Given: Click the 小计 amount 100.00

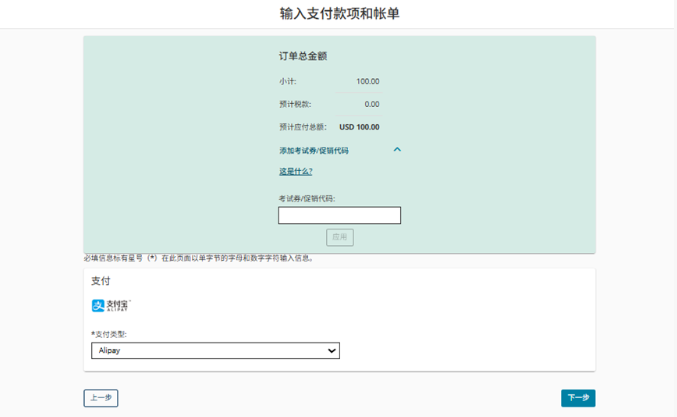Looking at the screenshot, I should click(x=367, y=82).
